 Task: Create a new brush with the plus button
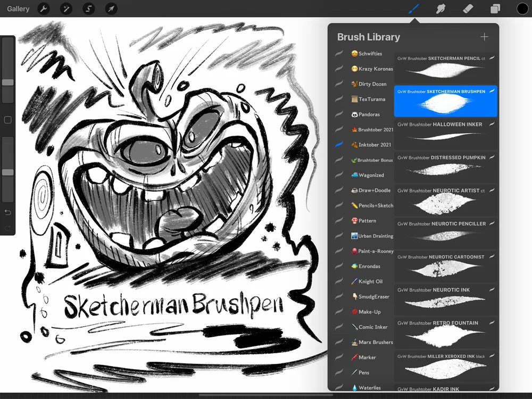484,37
